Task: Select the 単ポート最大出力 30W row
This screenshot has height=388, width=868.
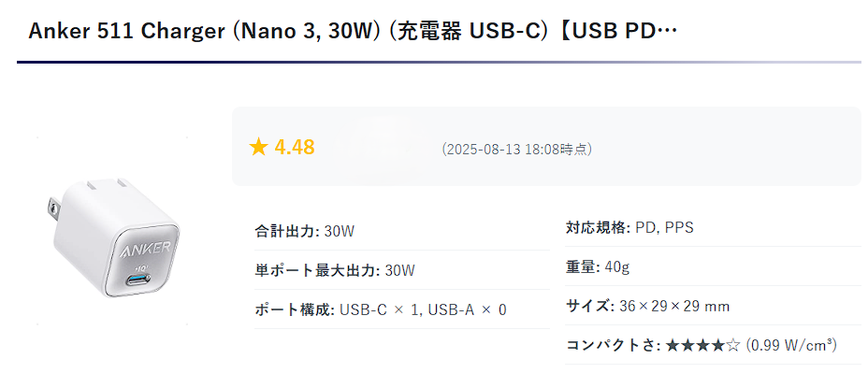Action: point(402,270)
